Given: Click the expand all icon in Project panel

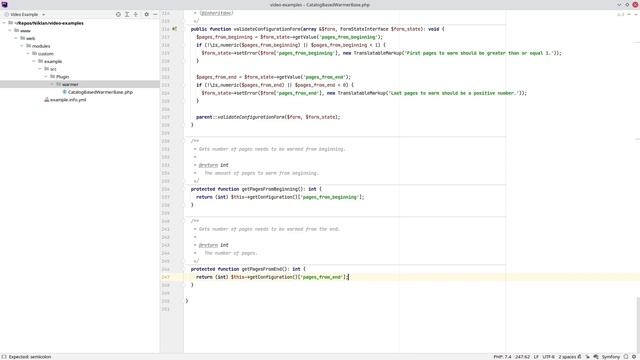Looking at the screenshot, I should coord(127,14).
